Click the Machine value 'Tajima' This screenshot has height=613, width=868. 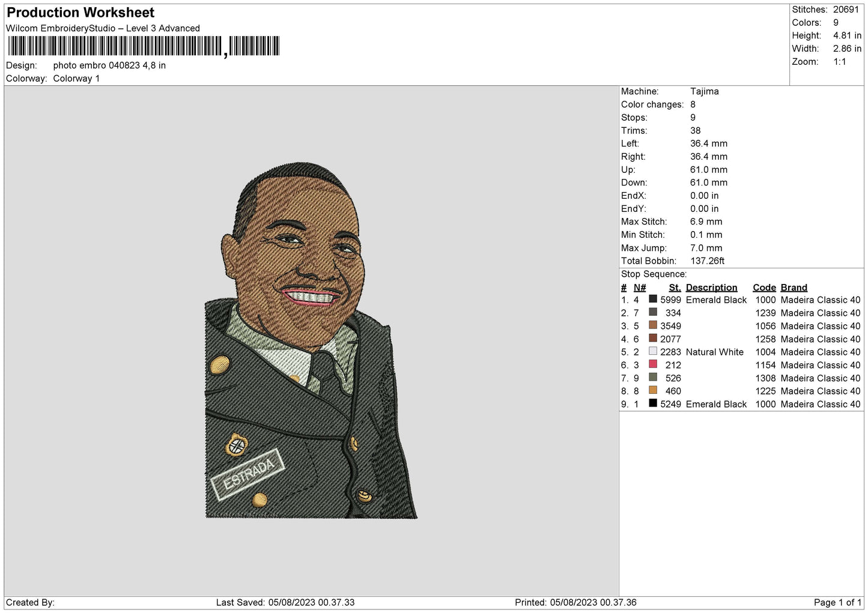coord(704,91)
